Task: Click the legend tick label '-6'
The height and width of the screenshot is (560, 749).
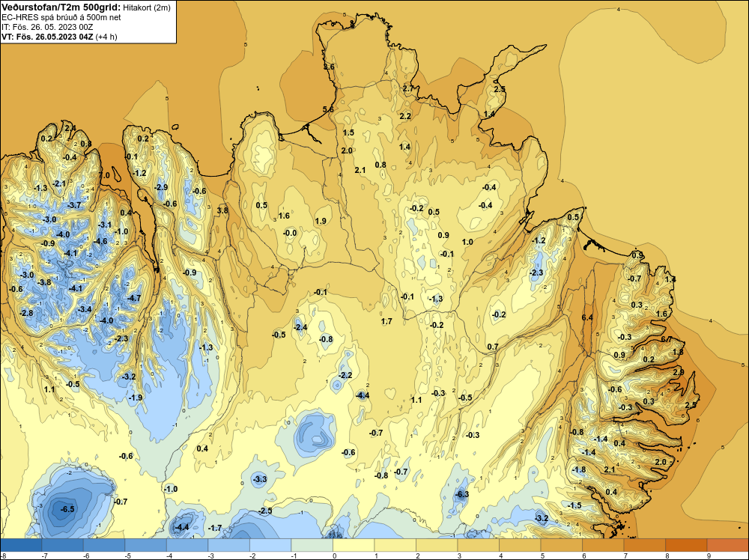Action: coord(86,556)
